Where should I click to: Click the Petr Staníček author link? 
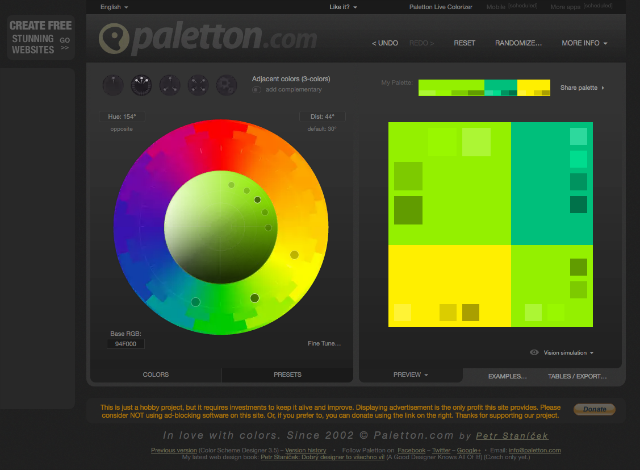(x=512, y=436)
